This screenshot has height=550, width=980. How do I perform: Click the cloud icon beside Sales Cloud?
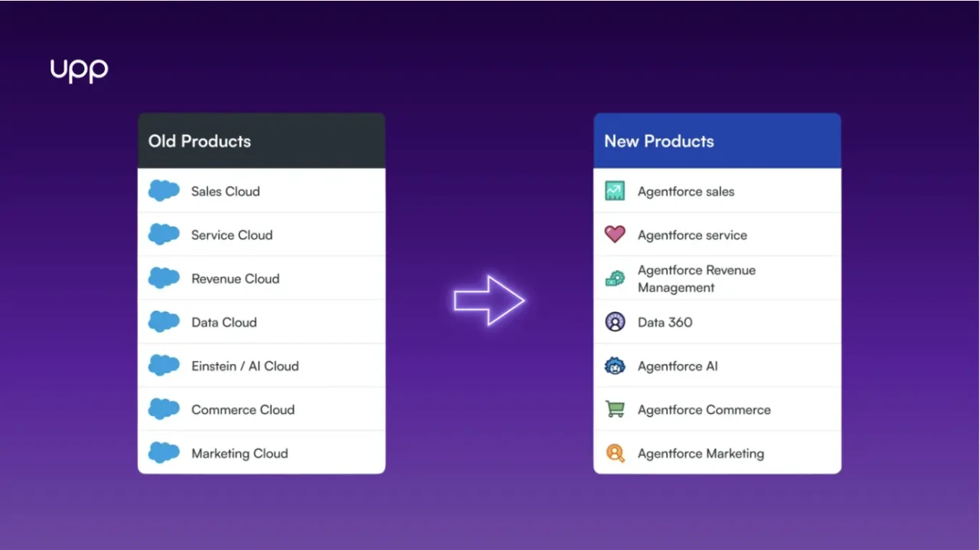point(164,190)
